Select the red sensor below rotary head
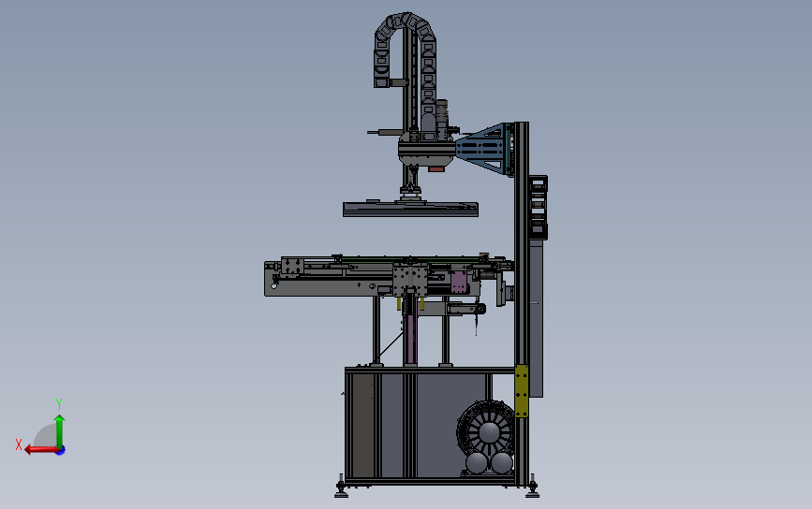 point(436,168)
